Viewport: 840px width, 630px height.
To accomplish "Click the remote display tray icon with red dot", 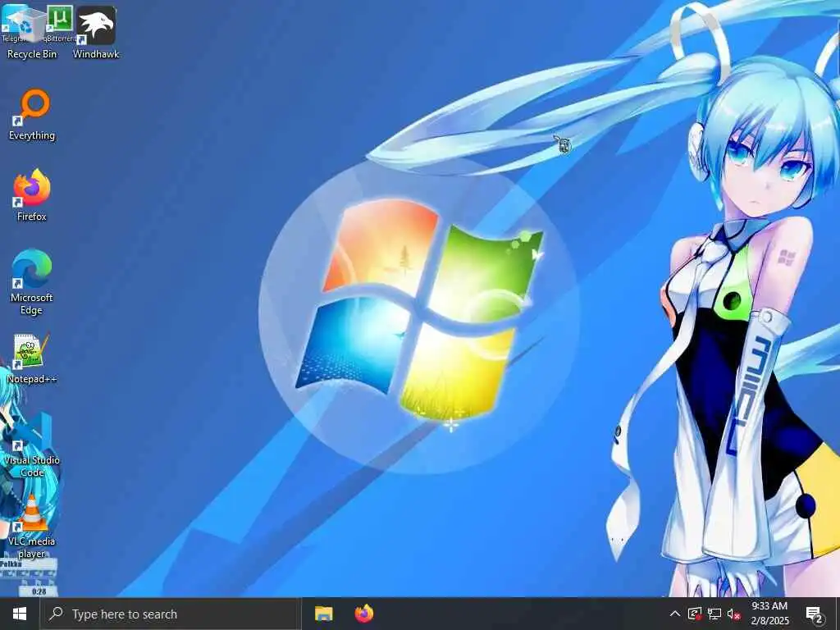I will coord(695,614).
